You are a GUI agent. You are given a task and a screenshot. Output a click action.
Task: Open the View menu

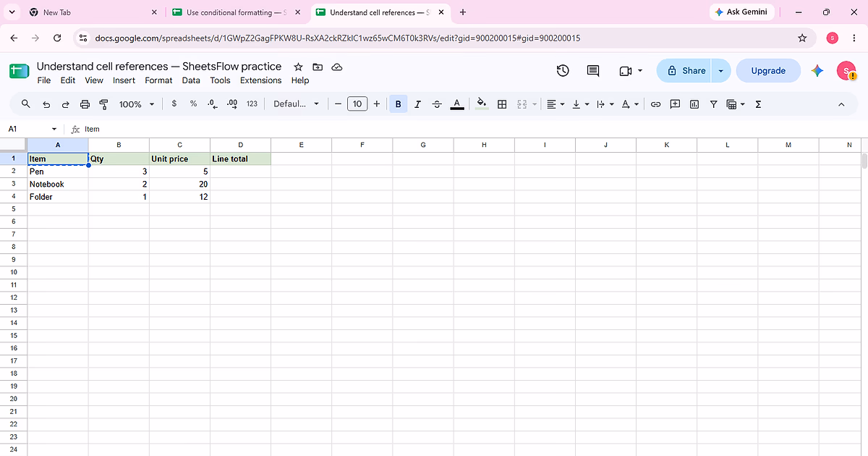click(x=94, y=80)
